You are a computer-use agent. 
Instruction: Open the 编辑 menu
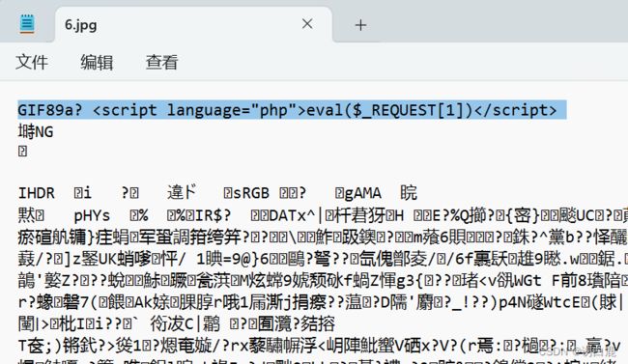tap(97, 63)
